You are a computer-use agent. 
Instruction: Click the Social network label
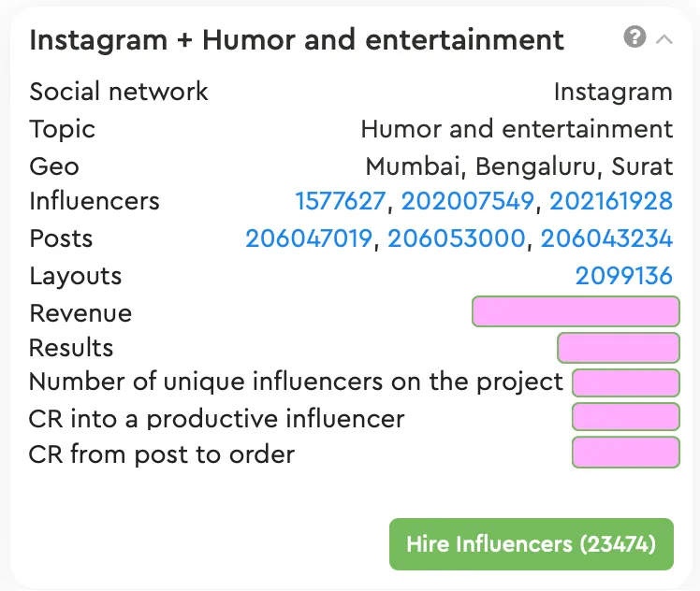(x=119, y=92)
